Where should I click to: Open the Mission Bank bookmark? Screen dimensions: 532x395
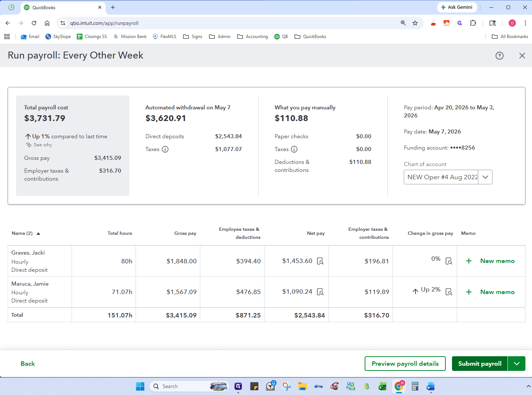(x=130, y=37)
